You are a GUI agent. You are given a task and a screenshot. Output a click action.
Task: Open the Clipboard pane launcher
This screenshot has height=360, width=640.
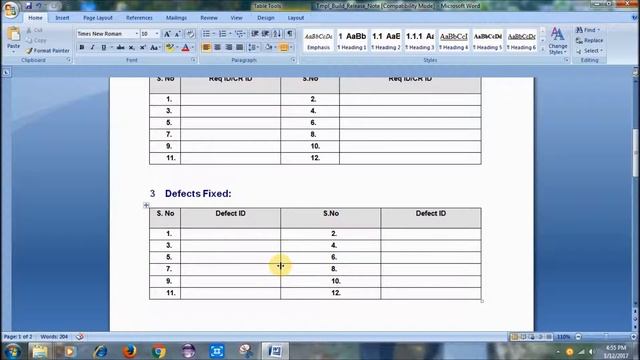[69, 60]
